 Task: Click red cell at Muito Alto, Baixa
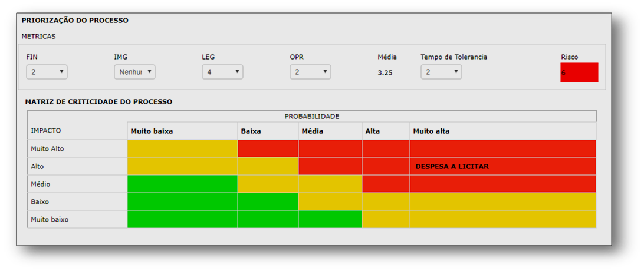coord(268,148)
